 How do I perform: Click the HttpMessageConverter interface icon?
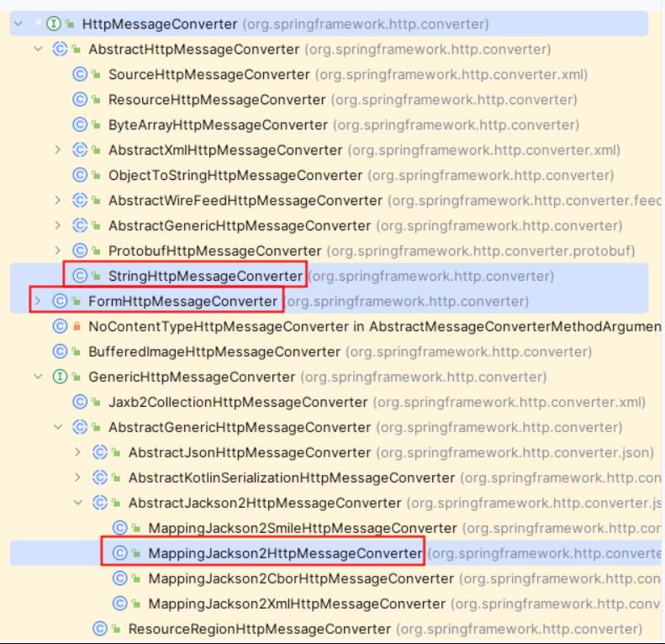[55, 24]
